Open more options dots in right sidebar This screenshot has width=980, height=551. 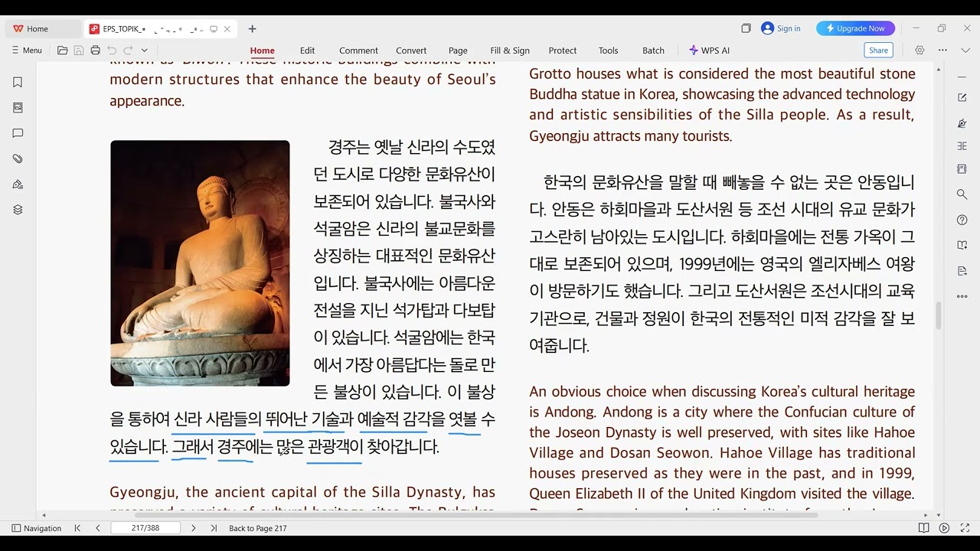(962, 296)
